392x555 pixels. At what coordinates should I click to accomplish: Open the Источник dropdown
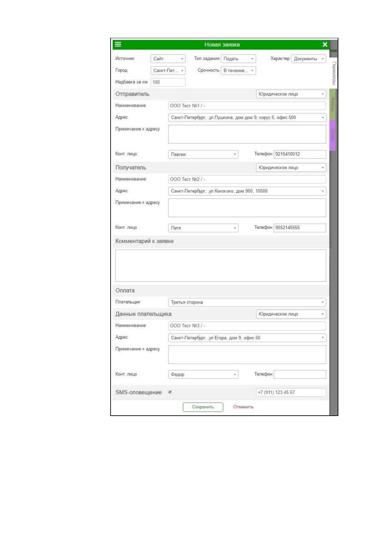click(168, 59)
